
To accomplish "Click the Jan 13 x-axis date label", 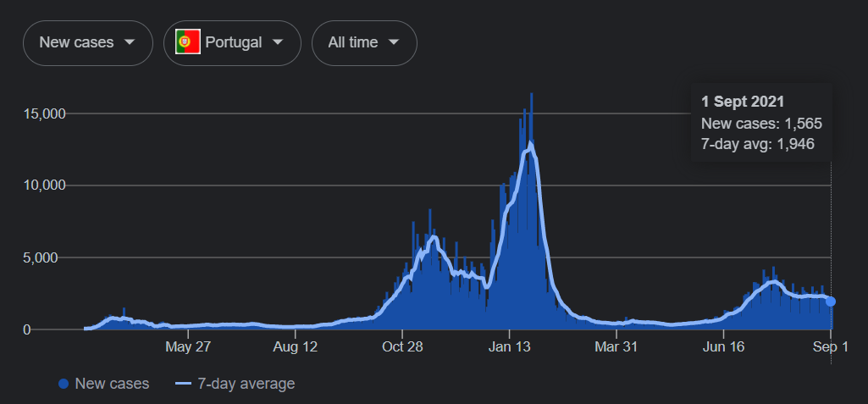I will (x=508, y=346).
